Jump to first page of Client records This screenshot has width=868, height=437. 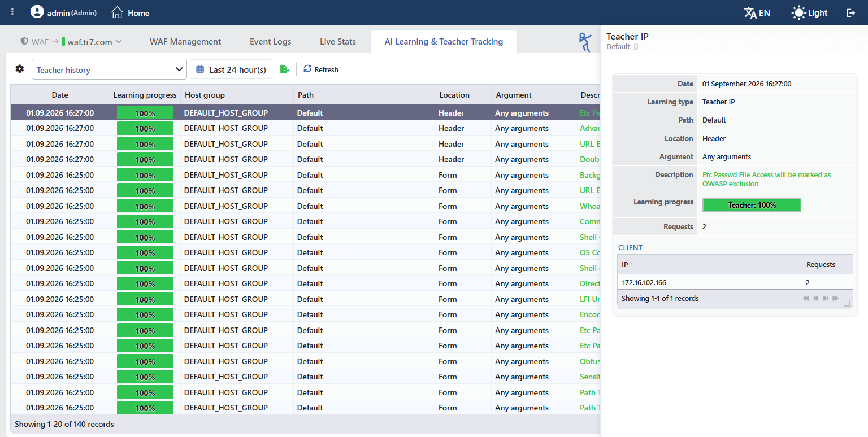[x=806, y=298]
